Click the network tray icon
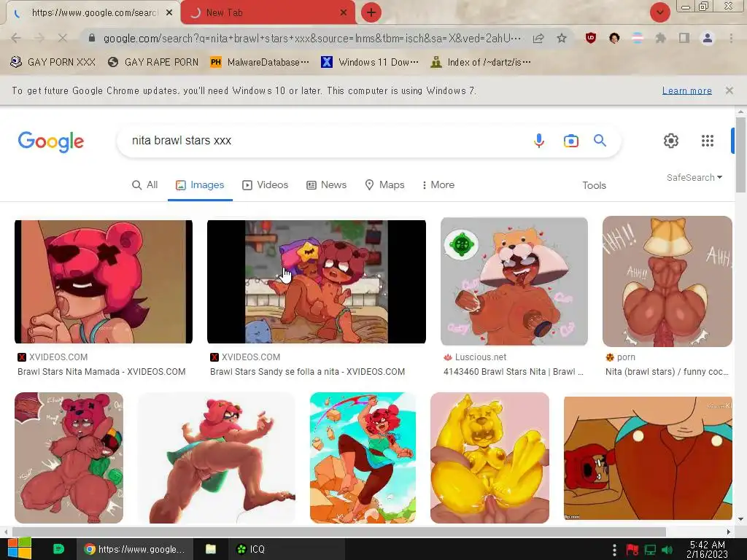 (650, 550)
